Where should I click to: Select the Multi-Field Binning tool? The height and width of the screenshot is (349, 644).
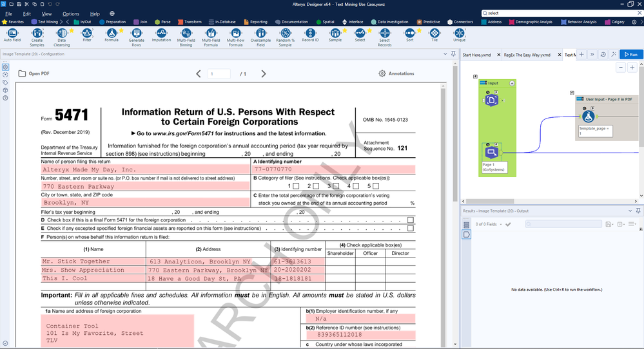186,37
